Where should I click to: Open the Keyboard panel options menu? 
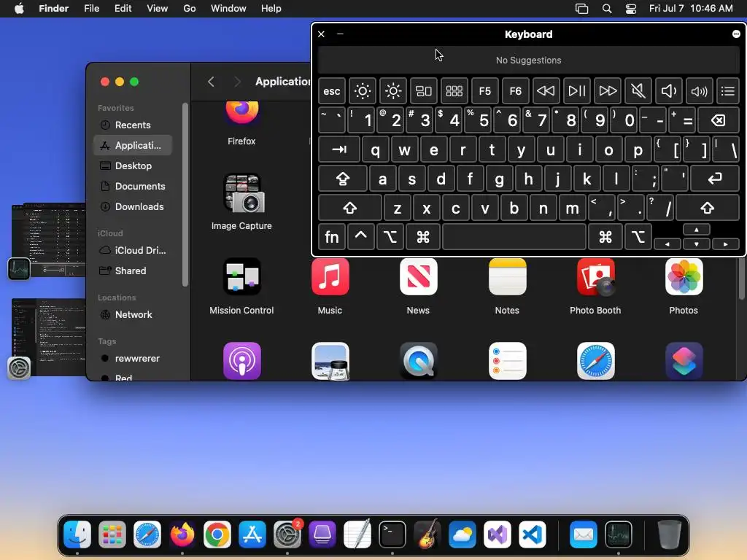(736, 34)
